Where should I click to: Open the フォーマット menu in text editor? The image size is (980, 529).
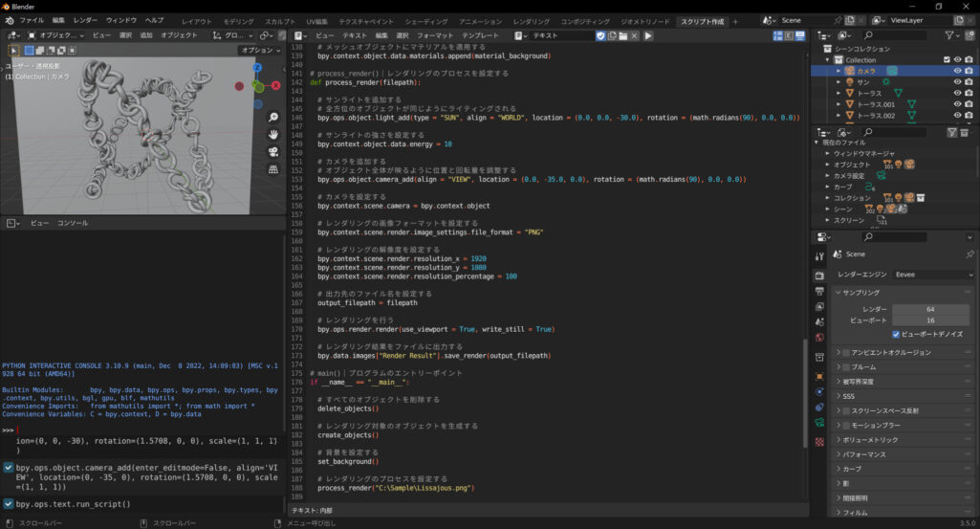(435, 35)
